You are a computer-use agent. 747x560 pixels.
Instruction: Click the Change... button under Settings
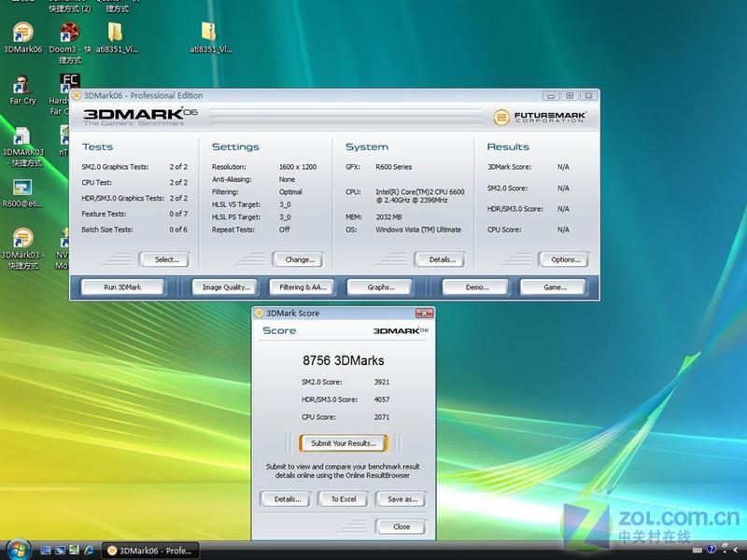[x=298, y=259]
